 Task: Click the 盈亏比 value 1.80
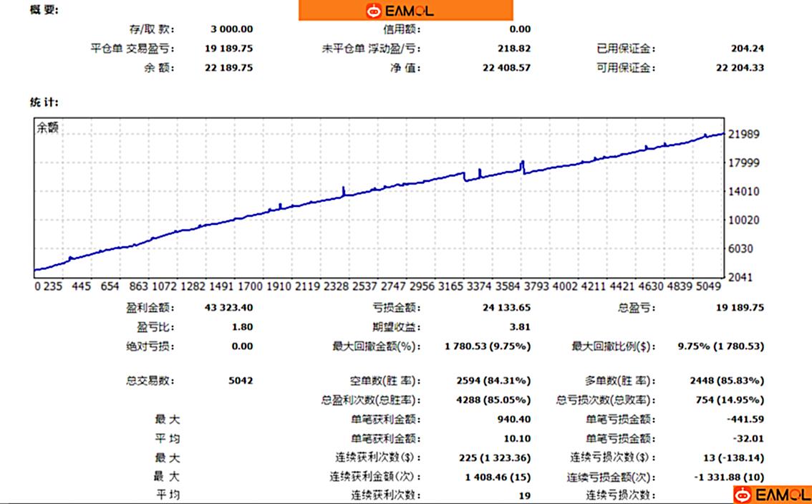pyautogui.click(x=241, y=326)
